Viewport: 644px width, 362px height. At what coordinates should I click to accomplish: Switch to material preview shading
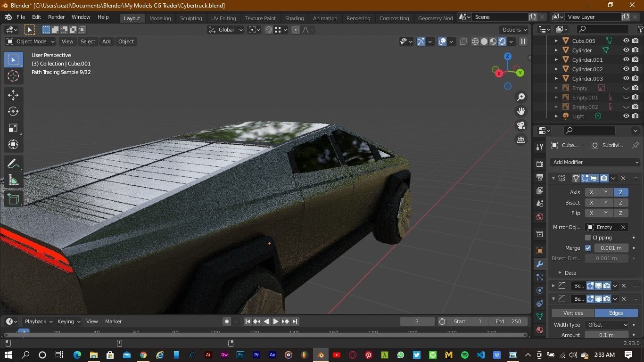click(493, 41)
